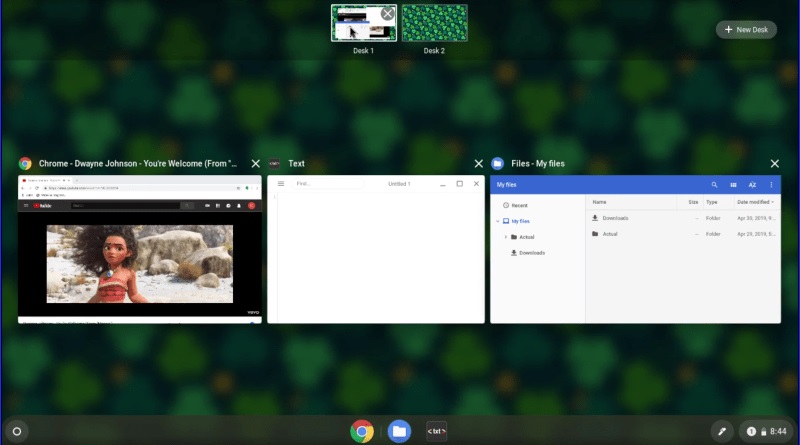
Task: Click the search icon in Files
Action: [714, 185]
